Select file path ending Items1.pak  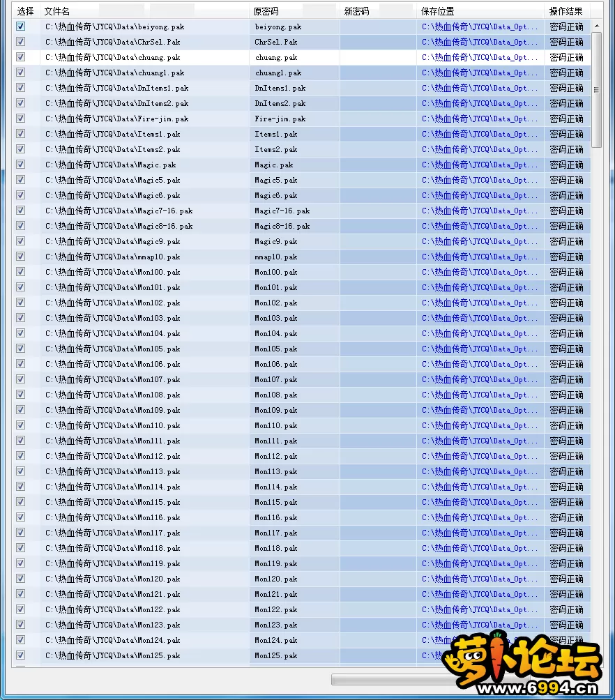[112, 134]
